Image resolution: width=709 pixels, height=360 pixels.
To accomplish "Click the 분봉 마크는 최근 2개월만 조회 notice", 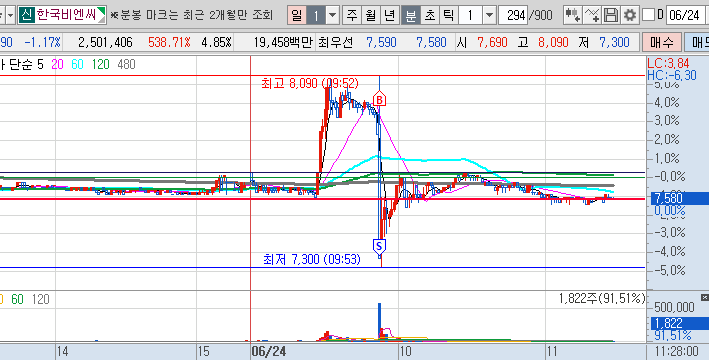I will point(192,16).
